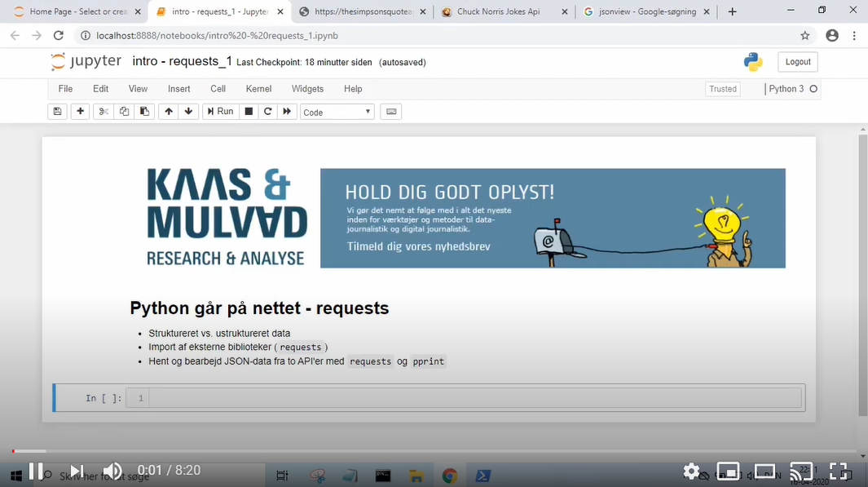Rename notebook title intro - requests_1
868x487 pixels.
tap(182, 61)
